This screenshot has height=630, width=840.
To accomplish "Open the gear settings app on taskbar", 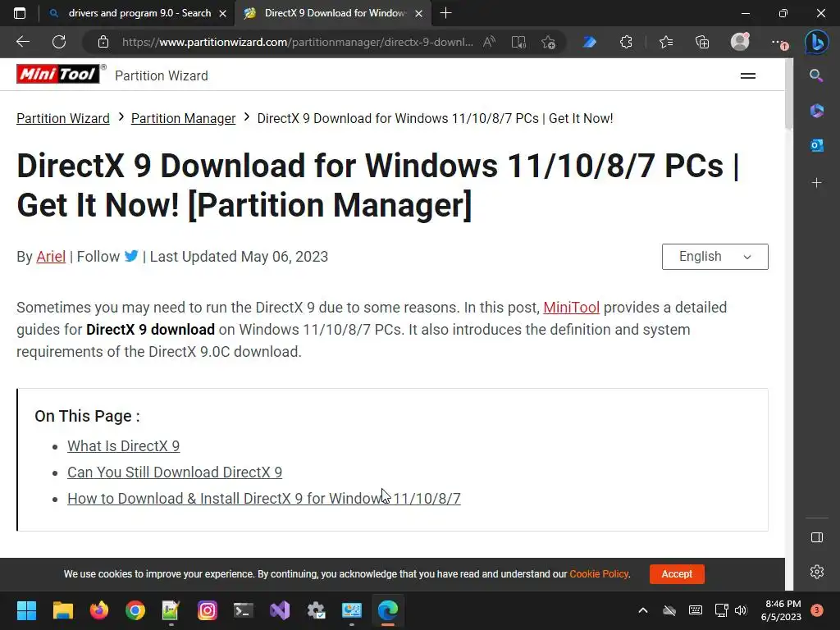I will pyautogui.click(x=316, y=610).
